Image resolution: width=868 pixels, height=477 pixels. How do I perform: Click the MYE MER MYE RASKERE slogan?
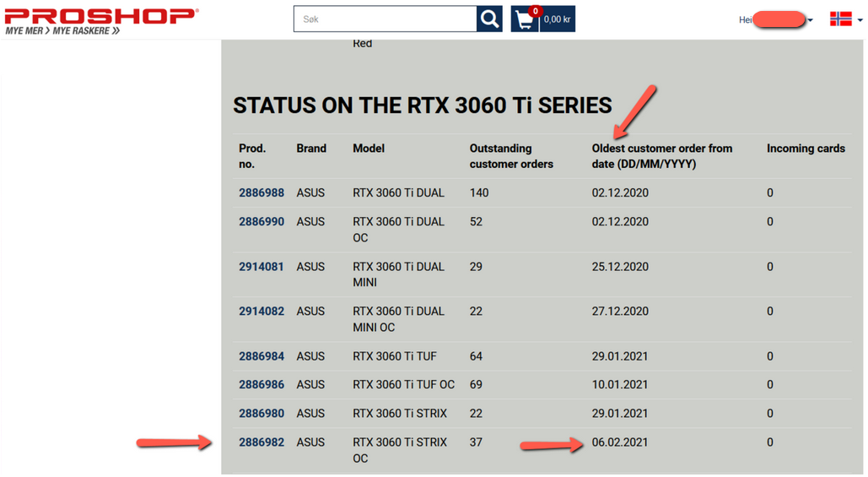62,31
